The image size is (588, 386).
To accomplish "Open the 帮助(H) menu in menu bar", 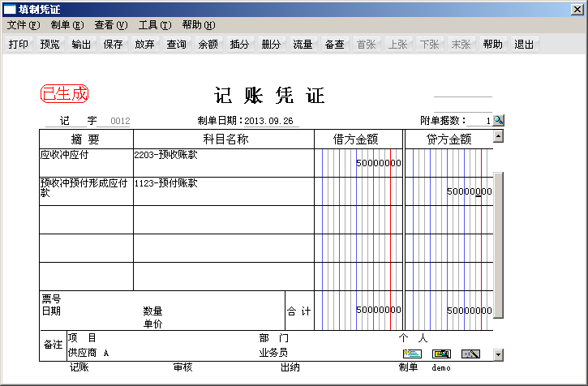I will (199, 25).
